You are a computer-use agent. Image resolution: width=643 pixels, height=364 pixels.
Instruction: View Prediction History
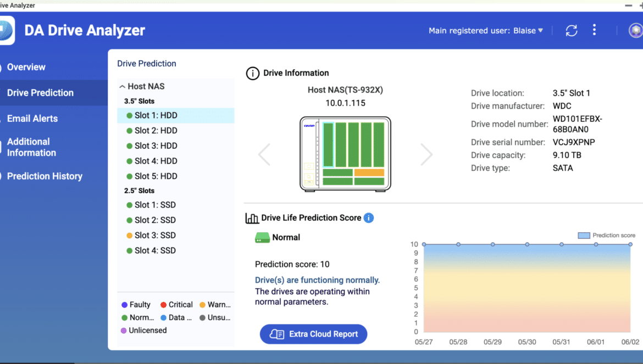point(45,176)
